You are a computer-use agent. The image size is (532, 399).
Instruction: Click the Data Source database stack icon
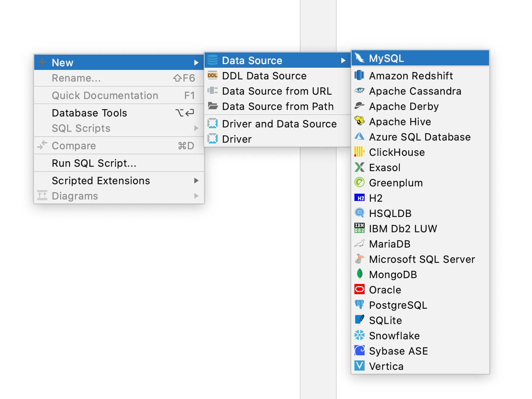click(x=213, y=60)
